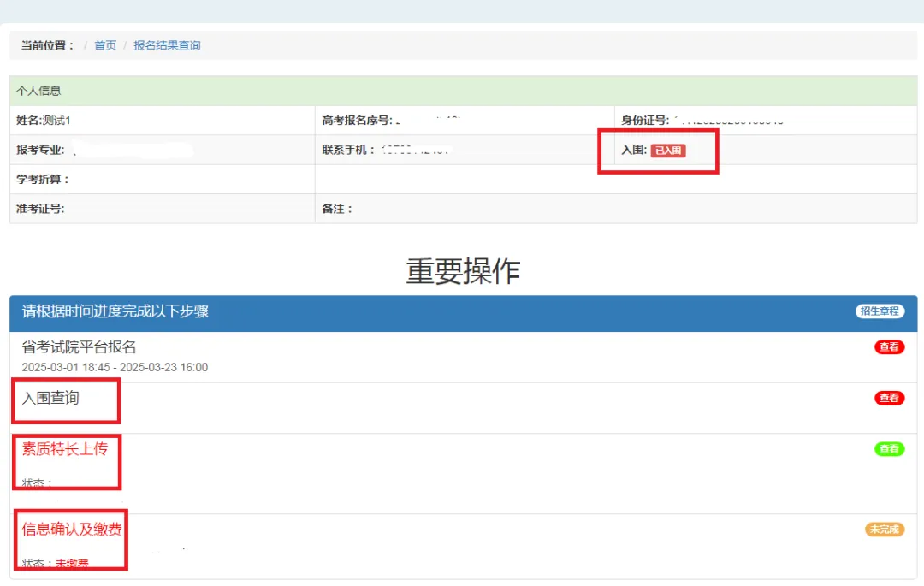Click the red 已入围 status badge
Image resolution: width=924 pixels, height=586 pixels.
[667, 151]
